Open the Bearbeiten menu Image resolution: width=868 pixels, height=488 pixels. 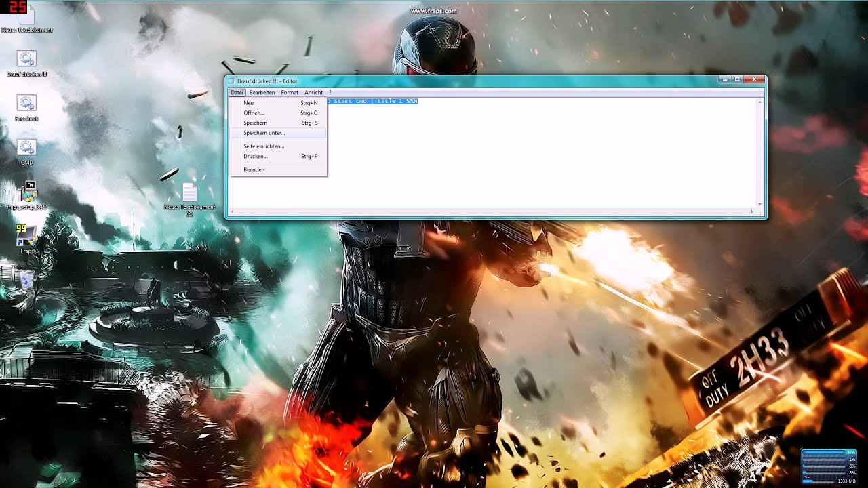point(262,92)
